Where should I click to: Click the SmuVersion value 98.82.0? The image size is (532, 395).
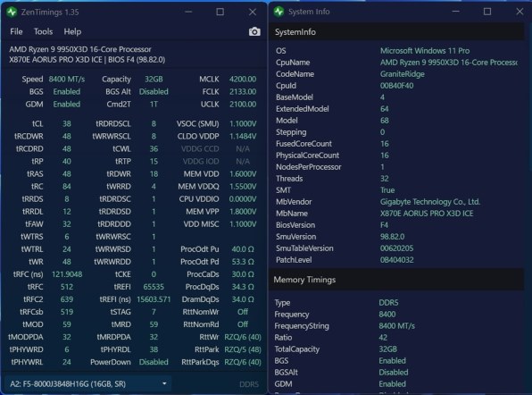pyautogui.click(x=392, y=237)
